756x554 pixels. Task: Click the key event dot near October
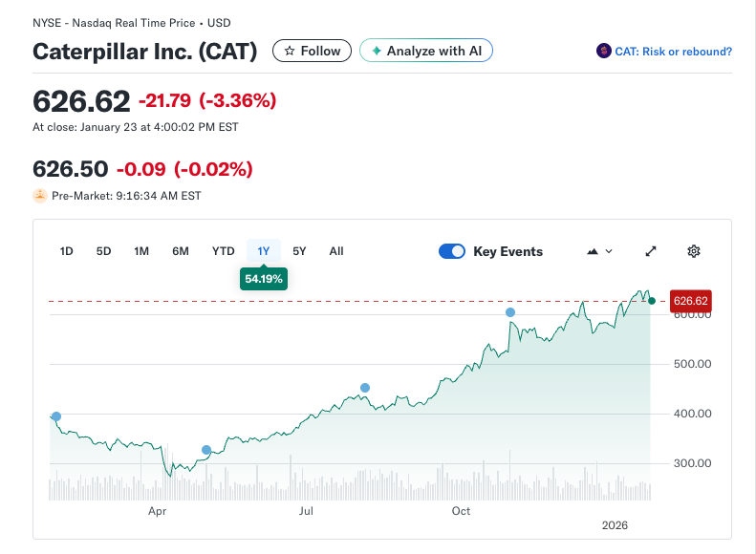coord(510,312)
